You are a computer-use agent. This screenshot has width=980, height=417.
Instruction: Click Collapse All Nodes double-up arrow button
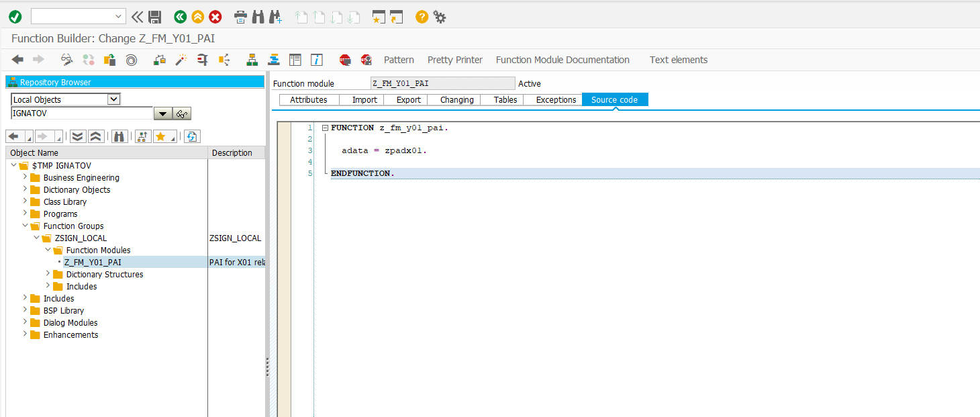click(96, 136)
